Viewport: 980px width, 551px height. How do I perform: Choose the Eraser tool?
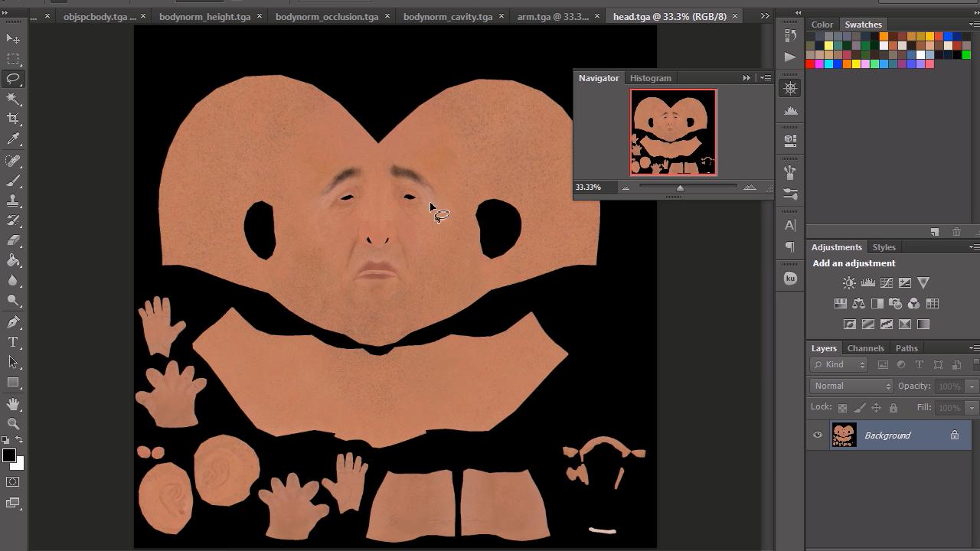point(13,240)
